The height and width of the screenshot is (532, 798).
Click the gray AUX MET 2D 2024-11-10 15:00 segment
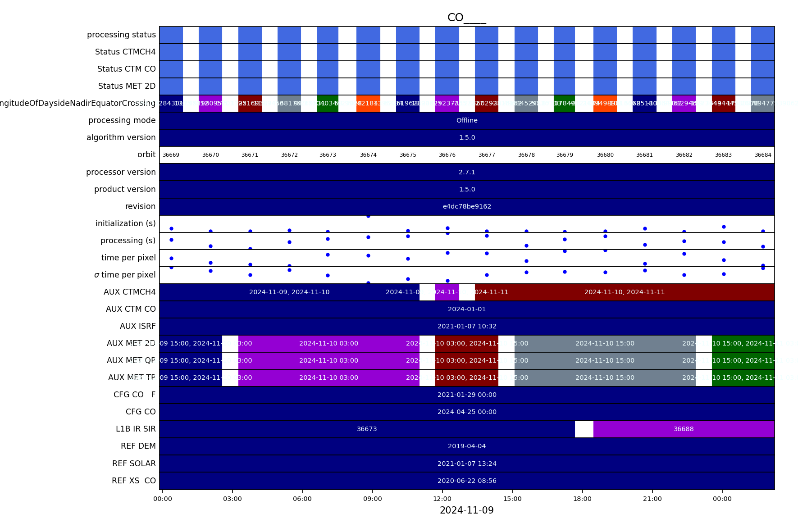point(605,344)
